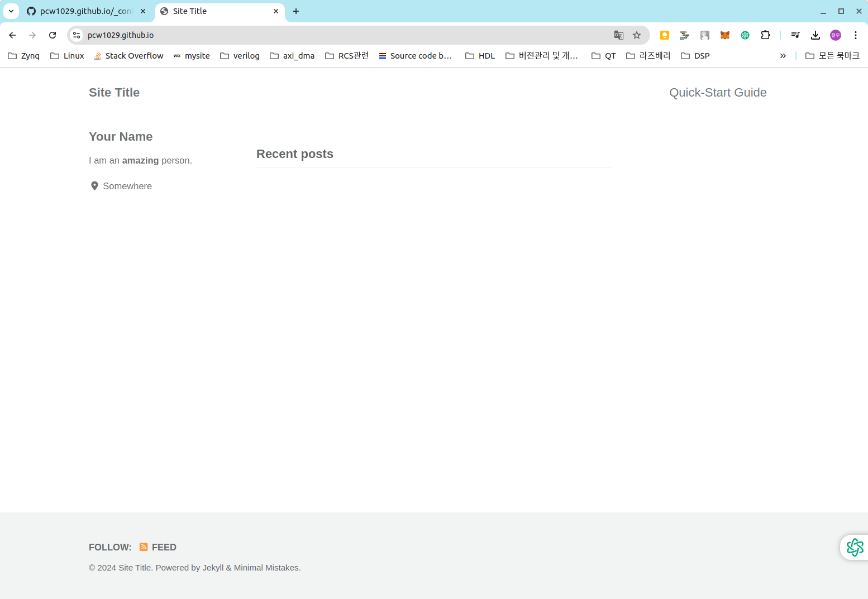The height and width of the screenshot is (599, 868).
Task: Open the Extensions puzzle piece icon
Action: coord(766,35)
